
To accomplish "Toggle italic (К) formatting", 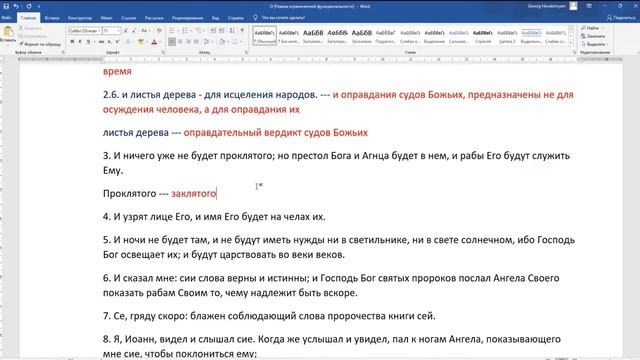I will pyautogui.click(x=80, y=42).
